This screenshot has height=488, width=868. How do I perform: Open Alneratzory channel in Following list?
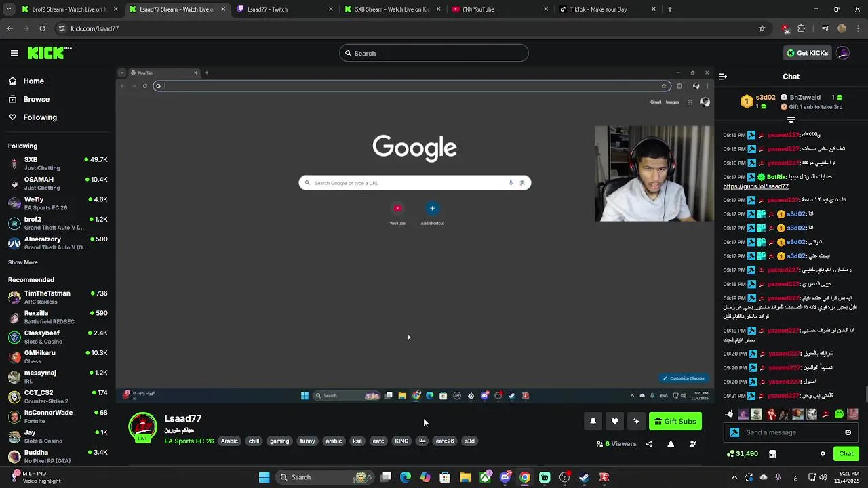tap(58, 243)
